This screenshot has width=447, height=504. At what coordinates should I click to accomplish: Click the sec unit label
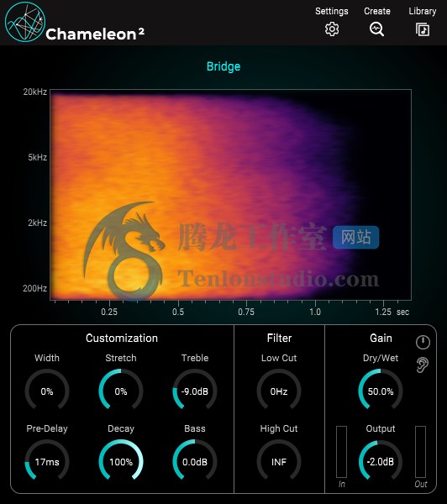[x=402, y=312]
